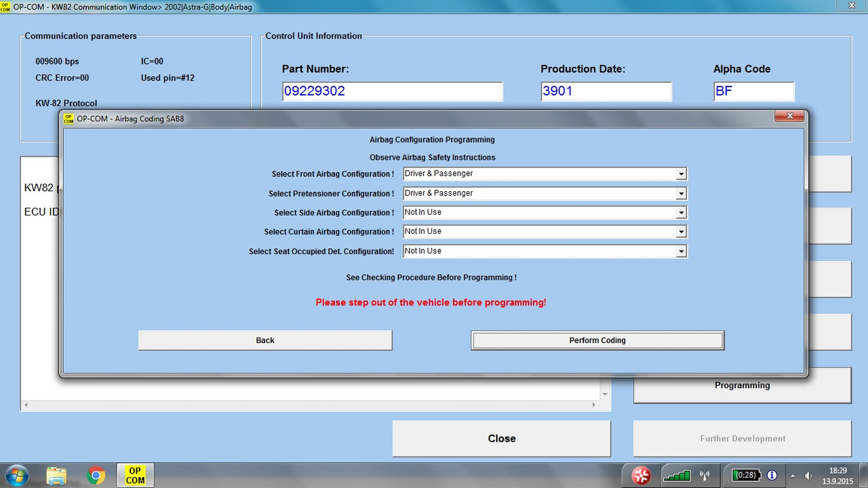Click the Programming button behind the dialog
The width and height of the screenshot is (868, 488).
[x=742, y=385]
